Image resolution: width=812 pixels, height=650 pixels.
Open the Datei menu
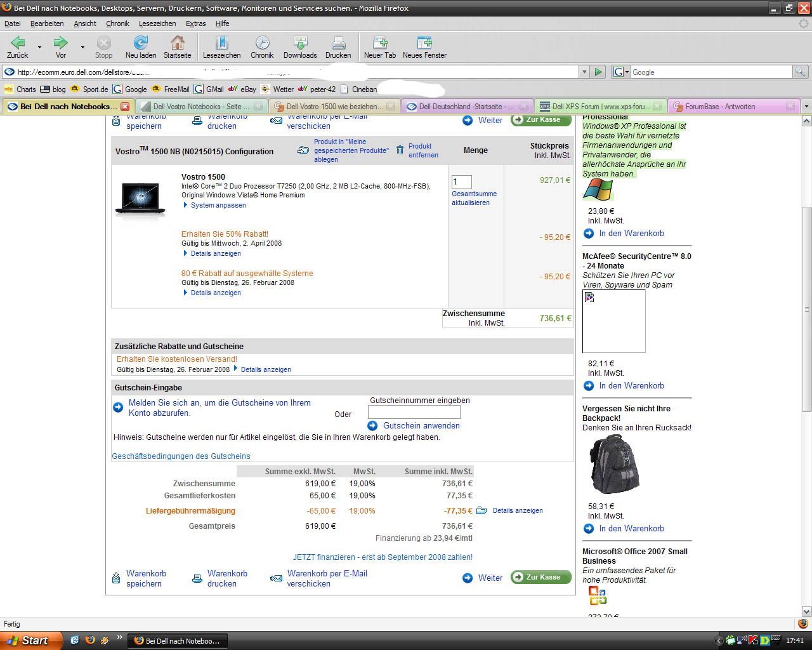(x=13, y=23)
